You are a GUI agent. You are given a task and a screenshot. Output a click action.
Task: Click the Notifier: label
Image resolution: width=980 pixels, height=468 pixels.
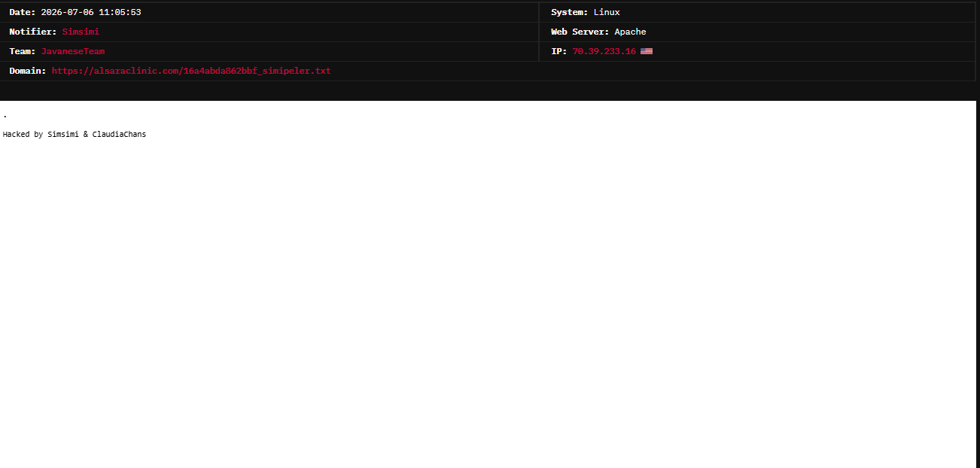tap(33, 32)
